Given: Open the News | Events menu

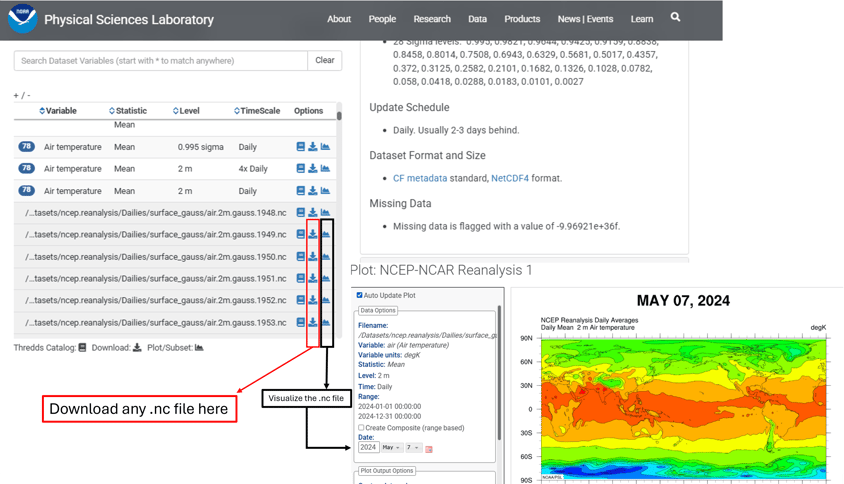Looking at the screenshot, I should coord(585,19).
